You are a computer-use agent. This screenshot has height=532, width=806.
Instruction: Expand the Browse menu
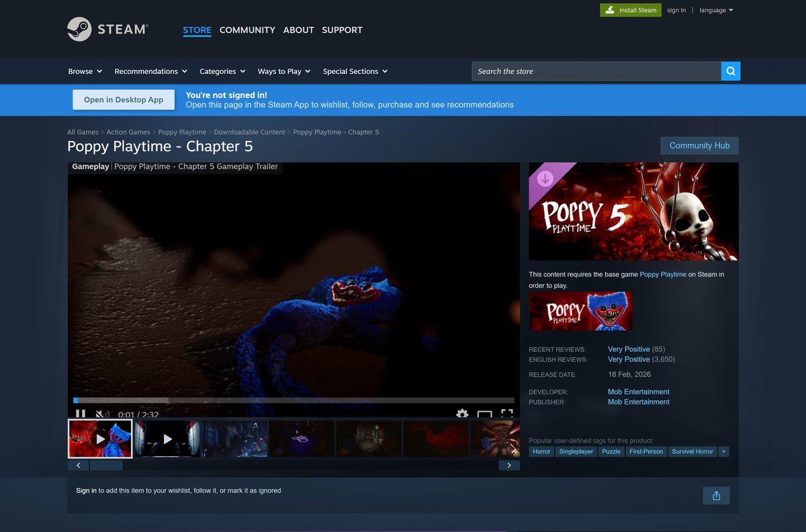tap(85, 71)
